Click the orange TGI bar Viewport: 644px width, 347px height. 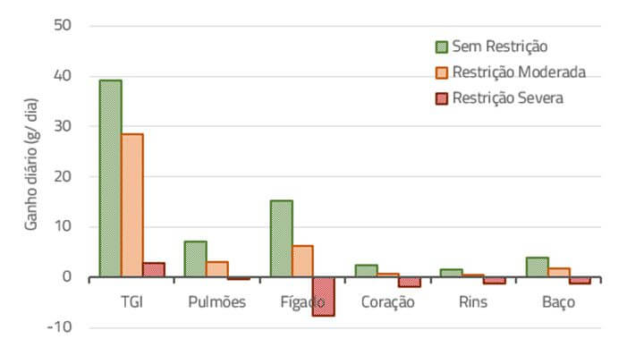point(132,206)
